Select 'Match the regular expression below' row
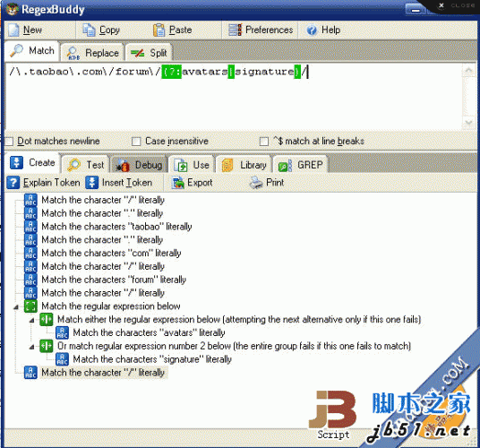The image size is (480, 448). click(x=111, y=306)
